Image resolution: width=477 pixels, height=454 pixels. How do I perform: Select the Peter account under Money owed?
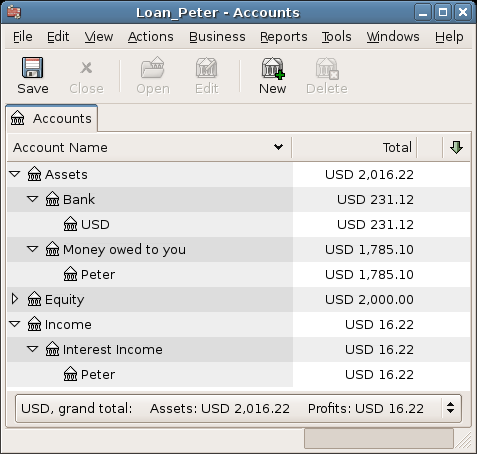(239, 274)
